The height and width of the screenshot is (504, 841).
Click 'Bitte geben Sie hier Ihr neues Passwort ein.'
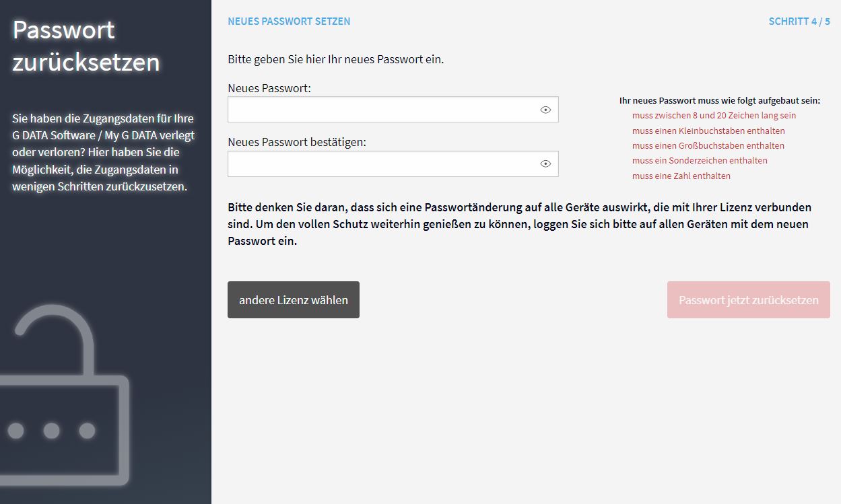[336, 59]
